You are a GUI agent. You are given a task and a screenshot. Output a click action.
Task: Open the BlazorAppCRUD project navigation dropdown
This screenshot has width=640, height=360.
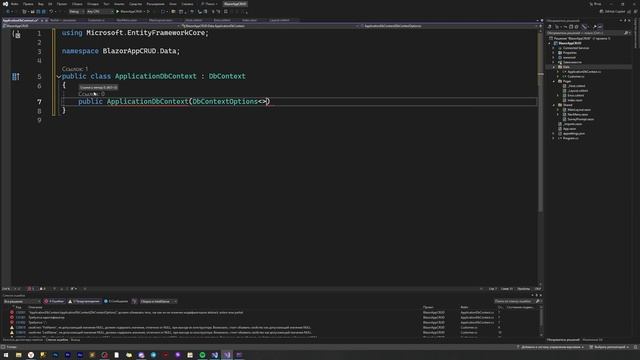92,26
